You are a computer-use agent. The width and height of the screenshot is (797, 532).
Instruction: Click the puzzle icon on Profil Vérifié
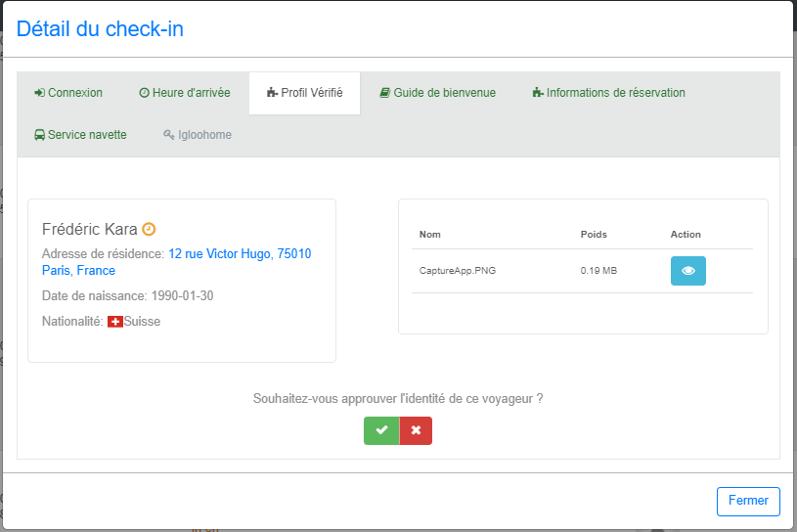point(272,93)
